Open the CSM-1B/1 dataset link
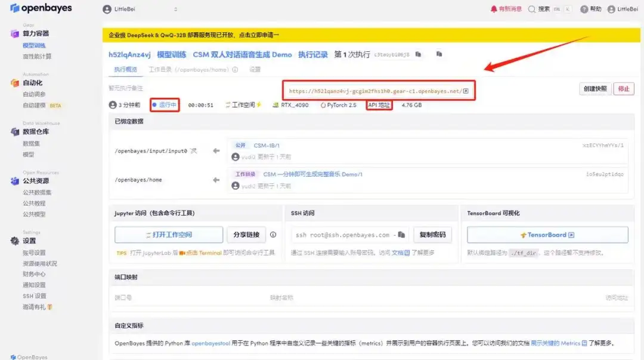644x360 pixels. click(267, 146)
